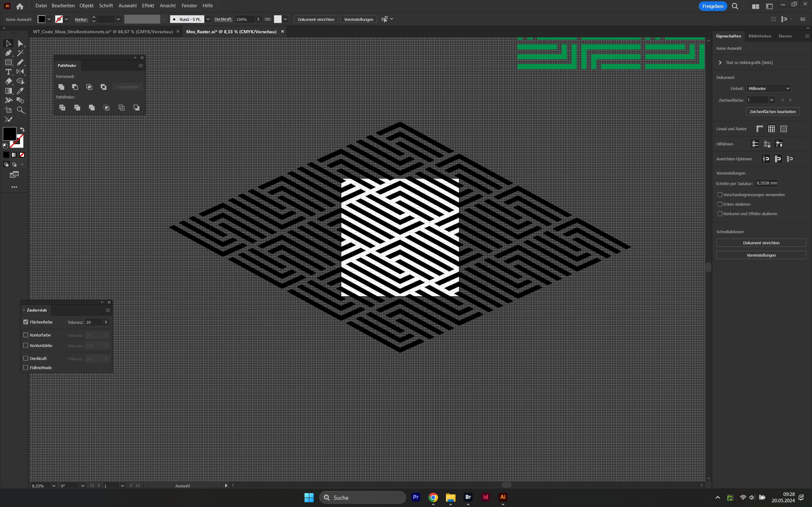812x507 pixels.
Task: Select the Zoom tool in toolbar
Action: click(21, 110)
